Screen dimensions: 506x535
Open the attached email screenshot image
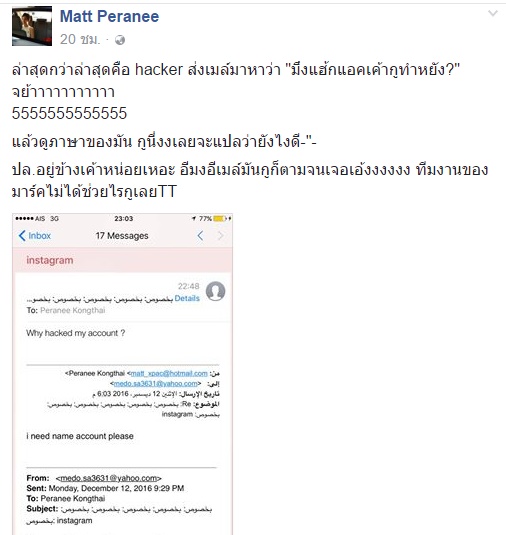[122, 374]
